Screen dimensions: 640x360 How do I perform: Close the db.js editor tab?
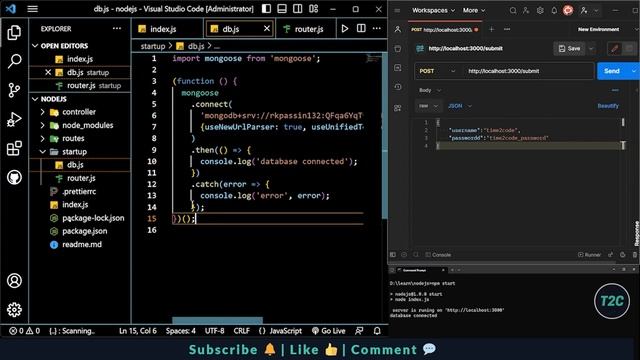click(x=267, y=29)
